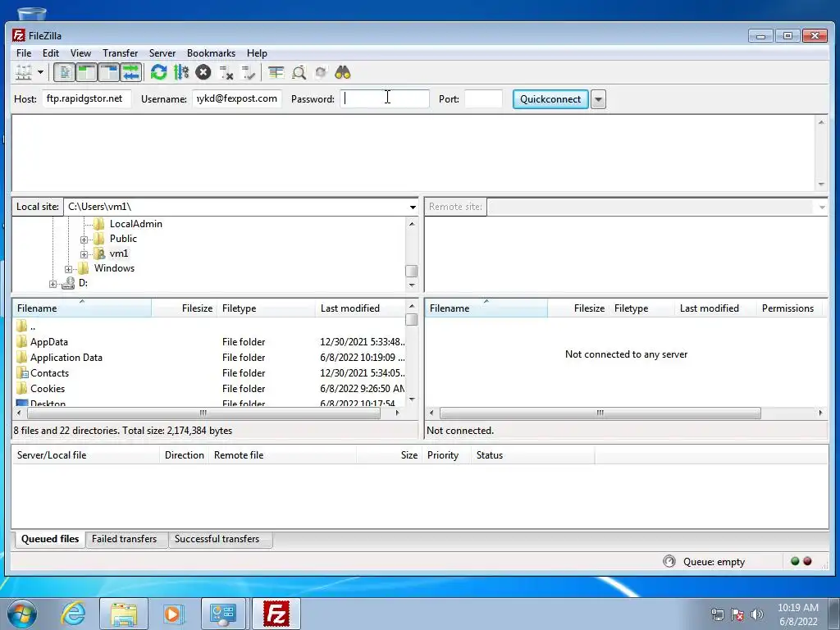This screenshot has height=630, width=840.
Task: Expand the D: drive node
Action: point(52,284)
